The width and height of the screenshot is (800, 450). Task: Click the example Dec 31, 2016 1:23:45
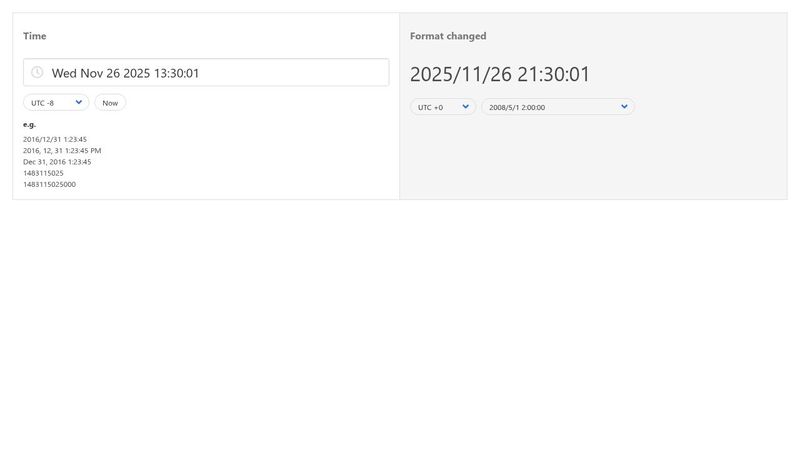pyautogui.click(x=57, y=161)
